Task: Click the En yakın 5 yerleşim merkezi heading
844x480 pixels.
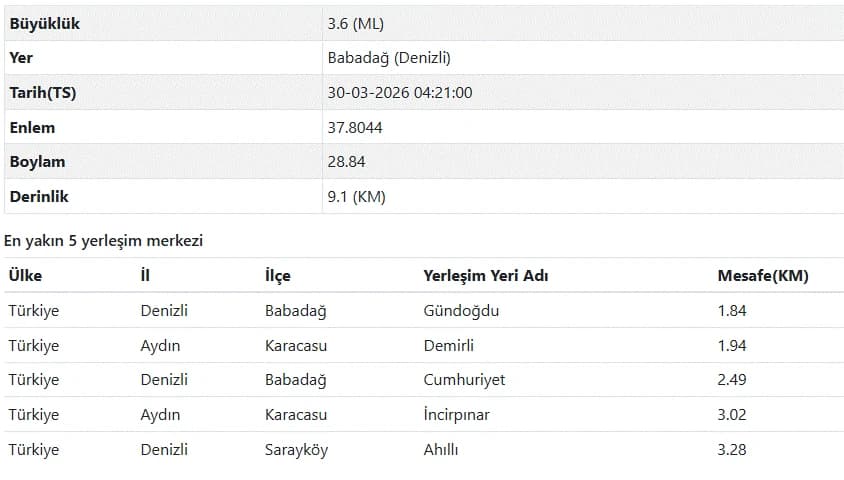Action: point(103,241)
